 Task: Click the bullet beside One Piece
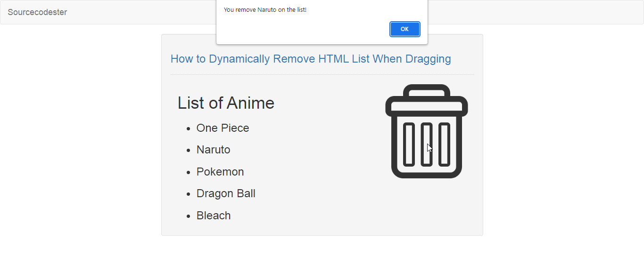189,128
